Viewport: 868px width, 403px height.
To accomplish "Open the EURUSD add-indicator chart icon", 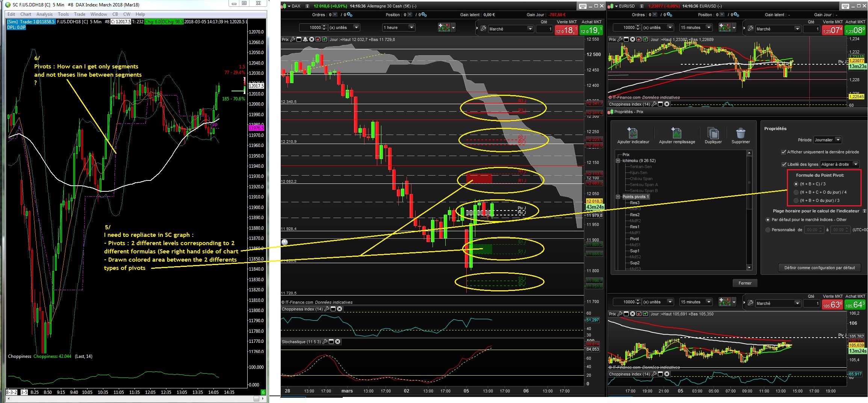I will coord(724,27).
